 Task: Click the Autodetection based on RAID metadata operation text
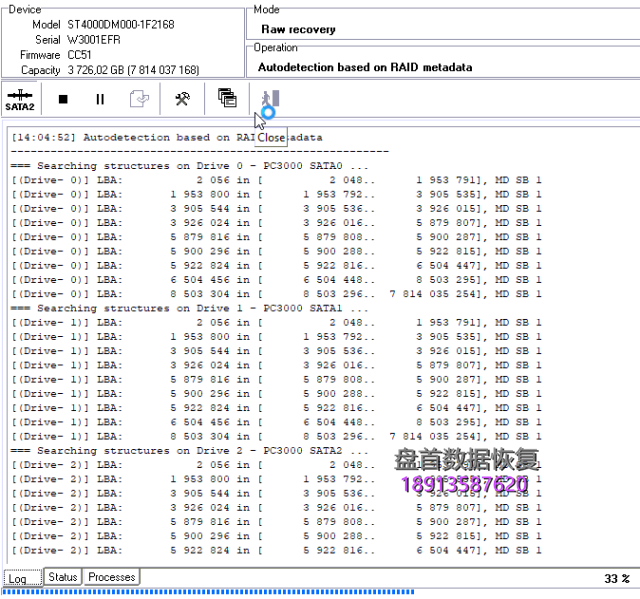[x=365, y=67]
